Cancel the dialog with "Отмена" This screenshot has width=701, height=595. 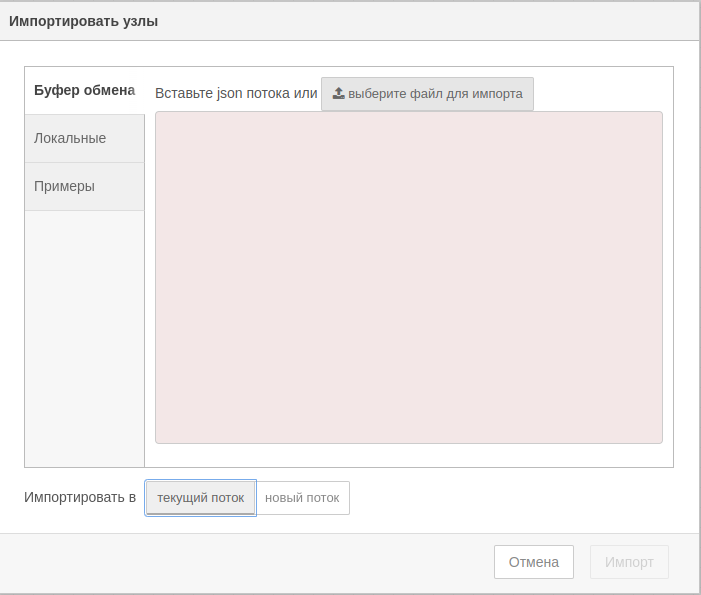point(533,562)
